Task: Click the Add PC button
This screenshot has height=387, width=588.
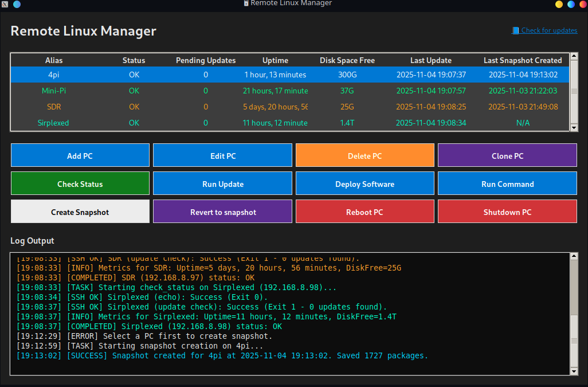Action: tap(80, 156)
